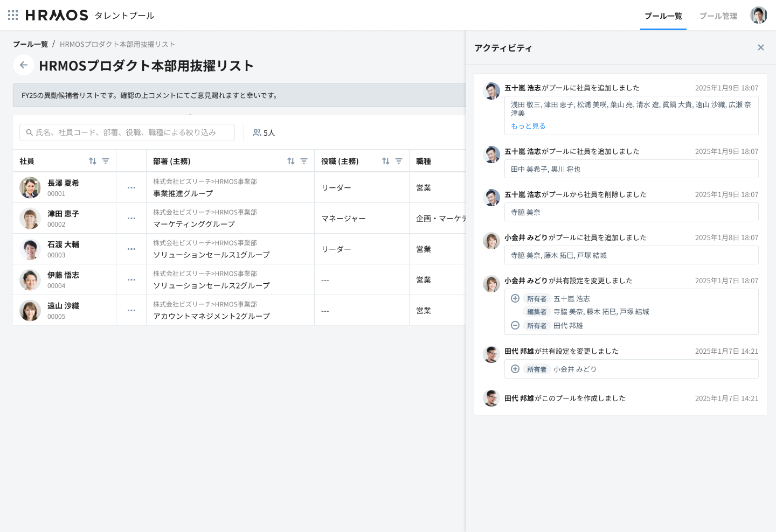Screen dimensions: 776x532
Task: Open filter for 部署 (主務) column
Action: tap(304, 161)
